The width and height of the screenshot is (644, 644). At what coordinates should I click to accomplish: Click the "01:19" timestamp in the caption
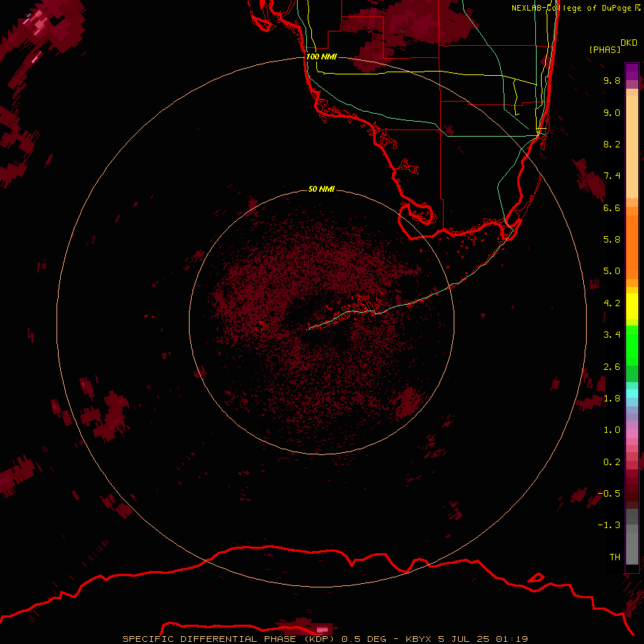(x=512, y=639)
